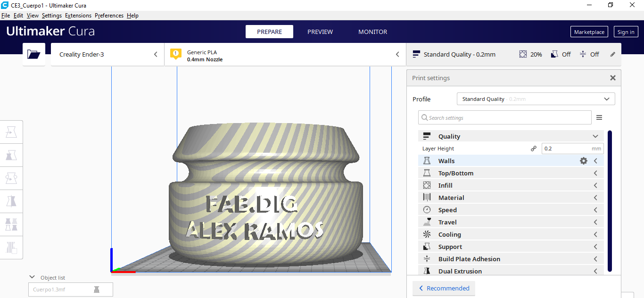Switch to the MONITOR stage tab
Image resolution: width=644 pixels, height=298 pixels.
click(x=373, y=32)
